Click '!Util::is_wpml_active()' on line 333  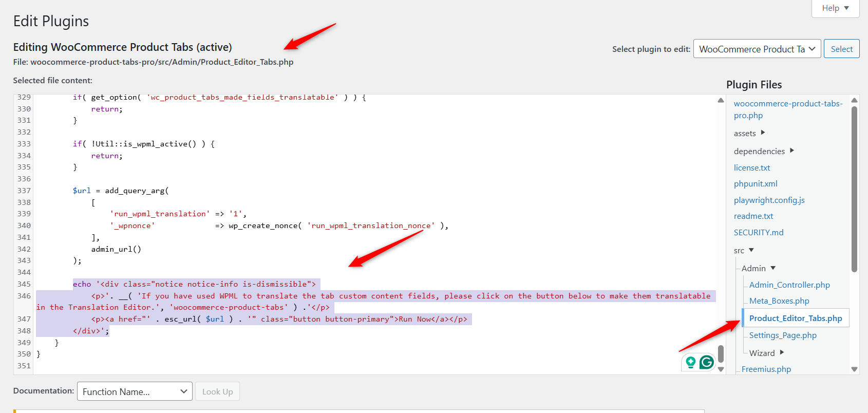tap(144, 144)
